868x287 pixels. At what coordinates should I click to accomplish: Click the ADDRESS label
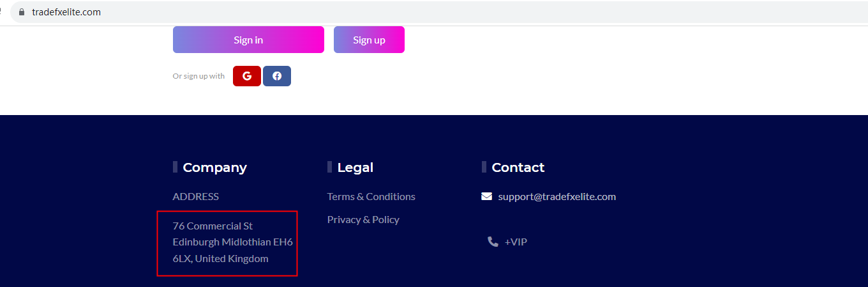[x=195, y=196]
